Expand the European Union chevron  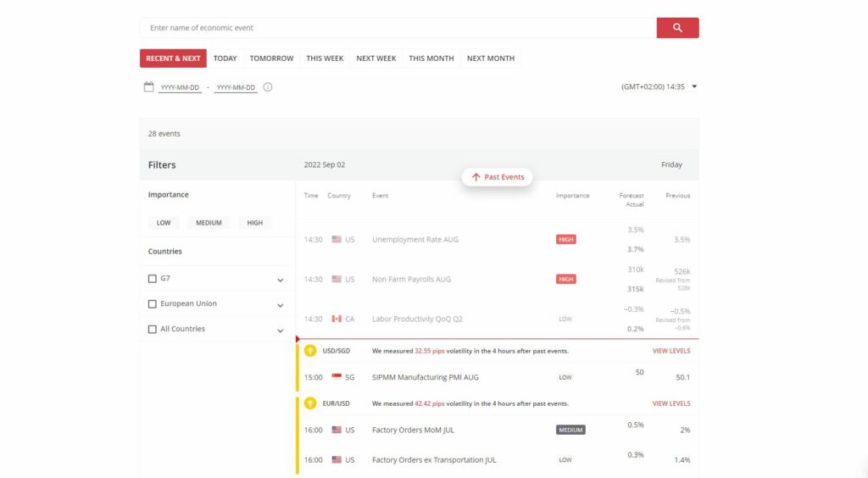point(281,305)
